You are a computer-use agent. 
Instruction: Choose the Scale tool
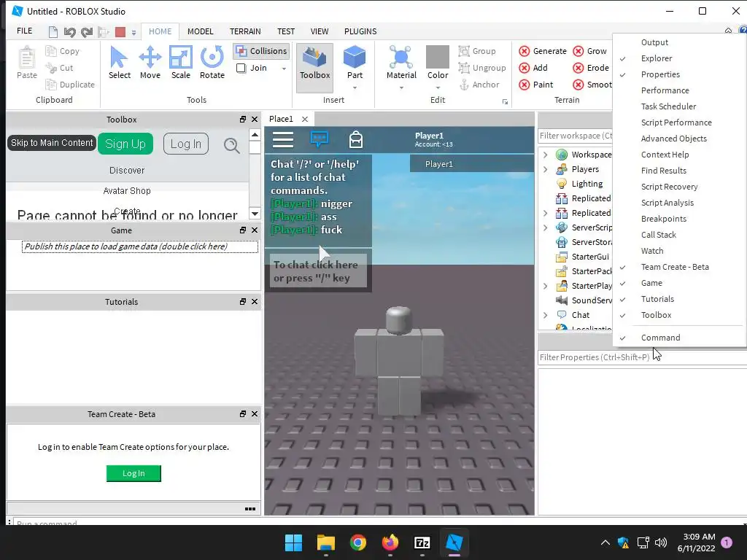[181, 63]
